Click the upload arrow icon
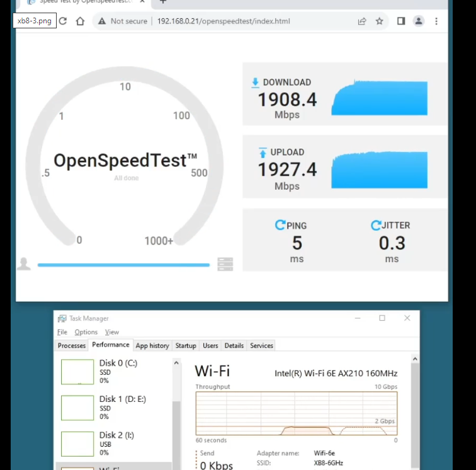This screenshot has height=470, width=476. pyautogui.click(x=263, y=152)
